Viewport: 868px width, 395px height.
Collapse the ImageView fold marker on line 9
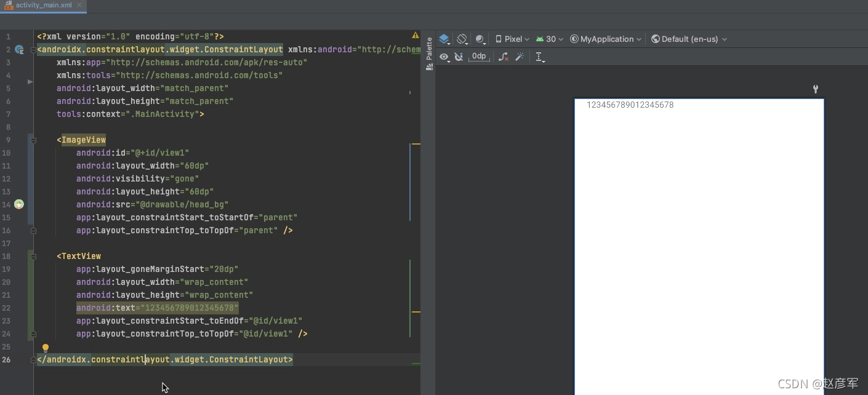point(33,140)
